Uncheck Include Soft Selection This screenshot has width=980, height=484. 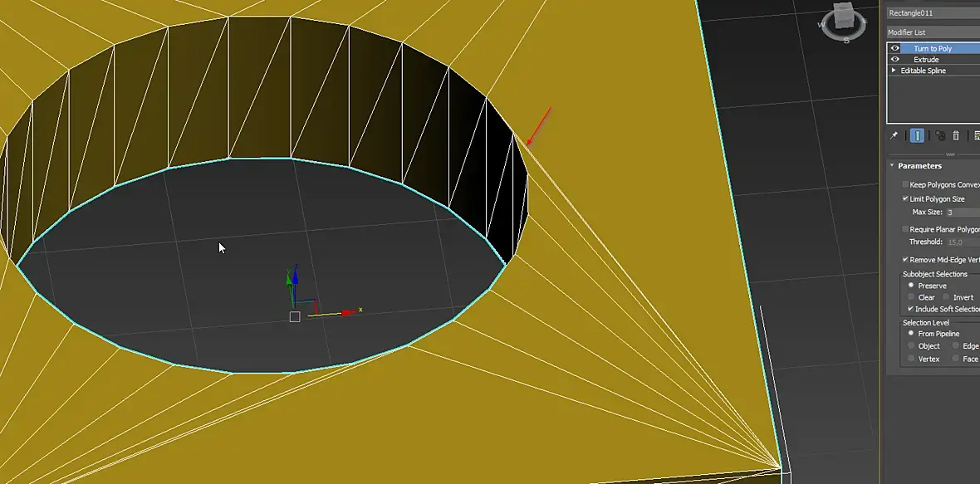coord(910,309)
